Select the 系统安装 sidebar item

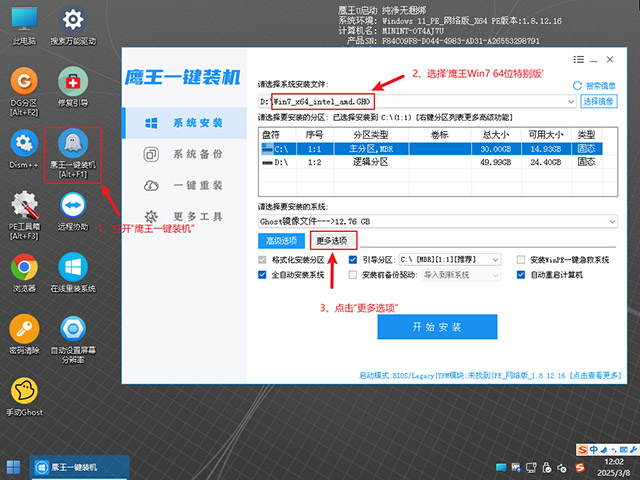pos(186,123)
